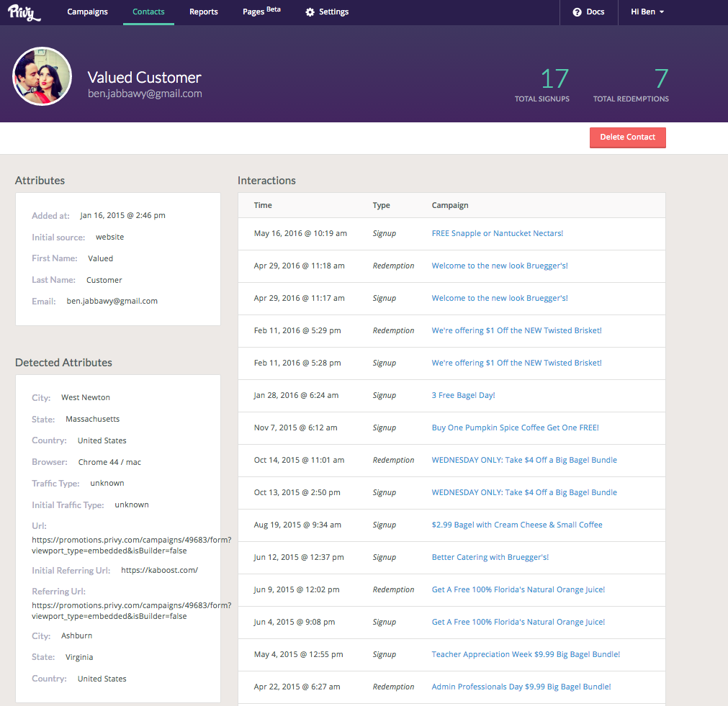
Task: Open Buy One Pumpkin Spice Coffee campaign
Action: point(515,427)
